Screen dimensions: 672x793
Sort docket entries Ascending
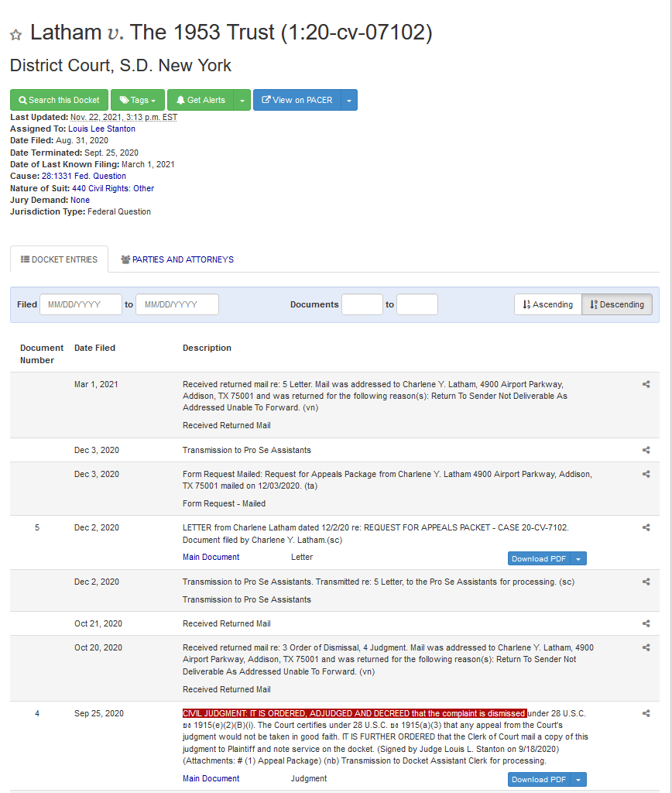point(548,304)
